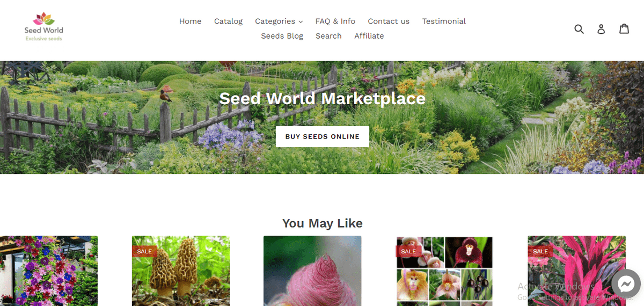
Task: Open the Seeds Blog link
Action: [x=282, y=36]
